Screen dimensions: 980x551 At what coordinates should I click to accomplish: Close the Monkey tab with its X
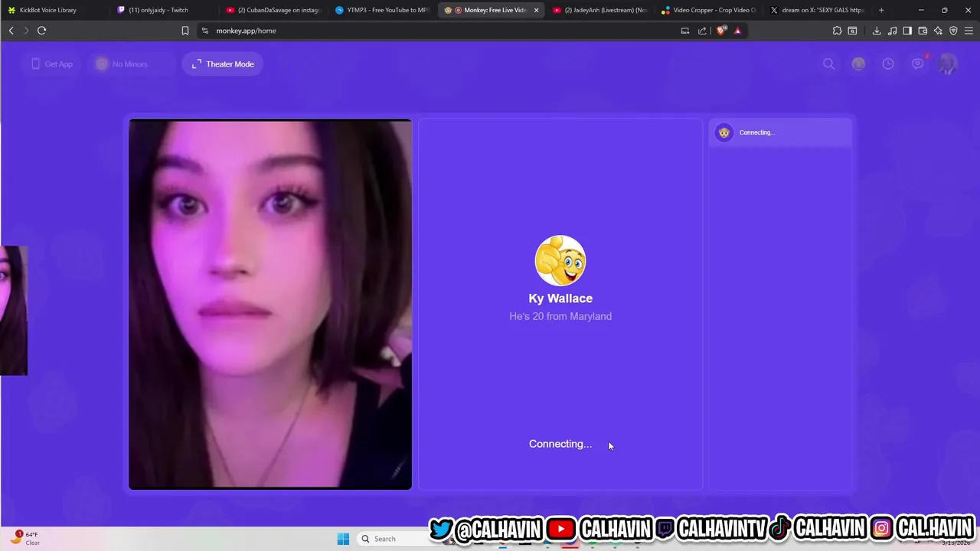click(x=536, y=10)
